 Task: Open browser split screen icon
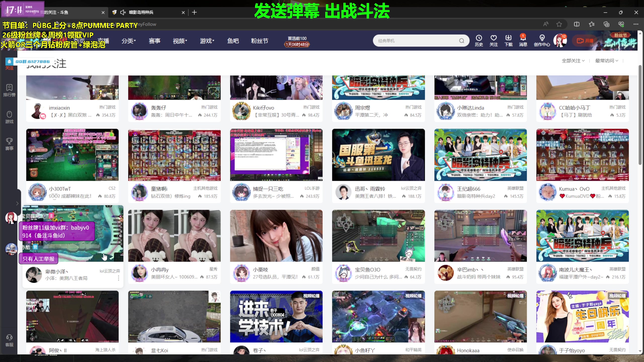[x=577, y=24]
